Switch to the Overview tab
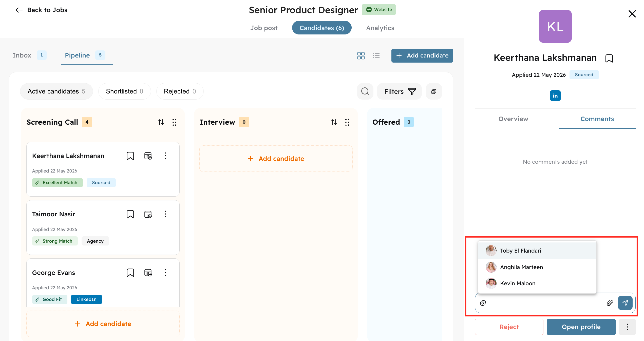 coord(513,119)
